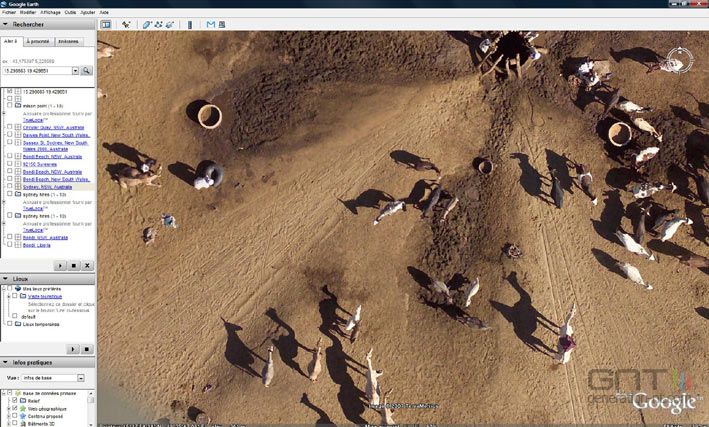The width and height of the screenshot is (709, 427).
Task: Open the Outils menu
Action: [70, 12]
